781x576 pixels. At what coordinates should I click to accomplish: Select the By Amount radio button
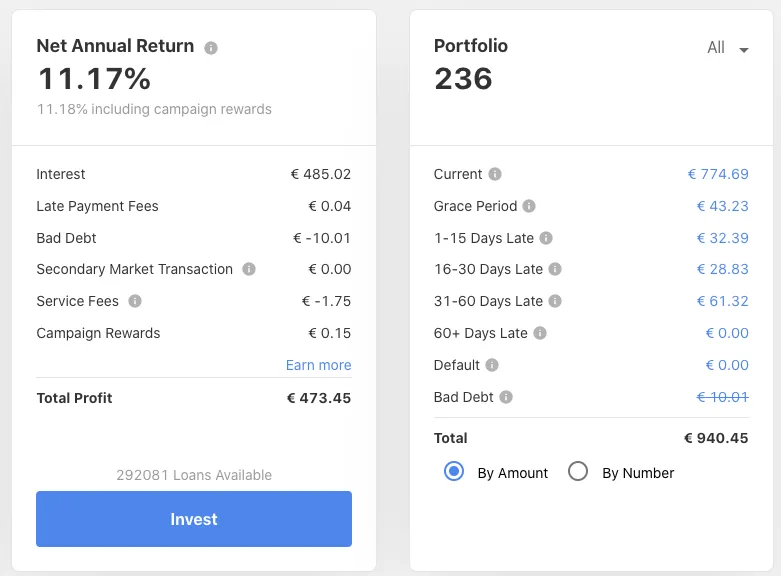coord(454,471)
